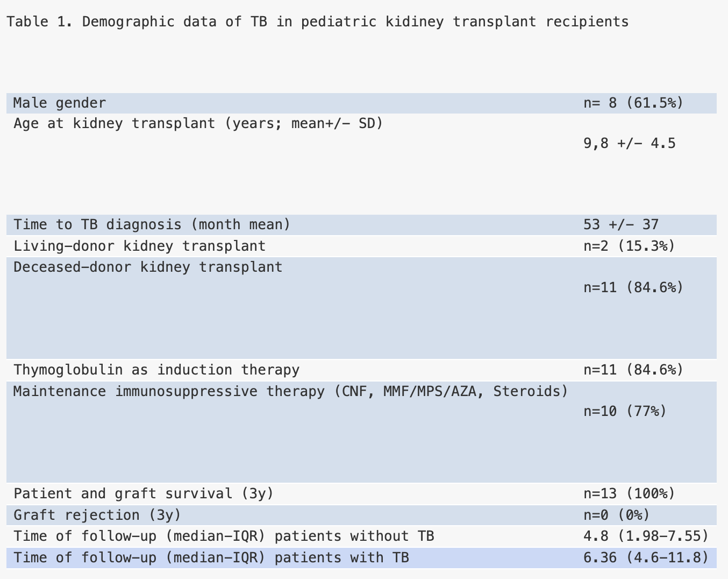This screenshot has height=579, width=728.
Task: Select Age at kidney transplant label
Action: coord(198,124)
